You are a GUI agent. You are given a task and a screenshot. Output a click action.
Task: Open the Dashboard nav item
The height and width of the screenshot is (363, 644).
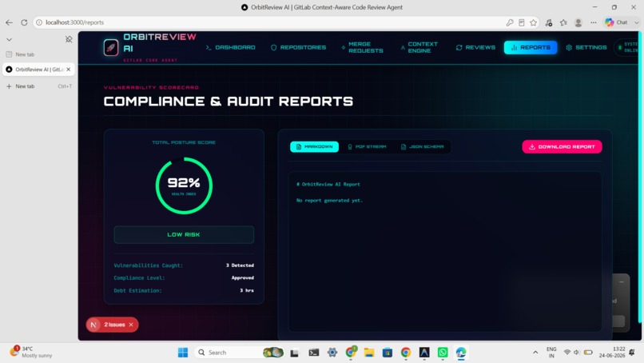click(x=230, y=47)
